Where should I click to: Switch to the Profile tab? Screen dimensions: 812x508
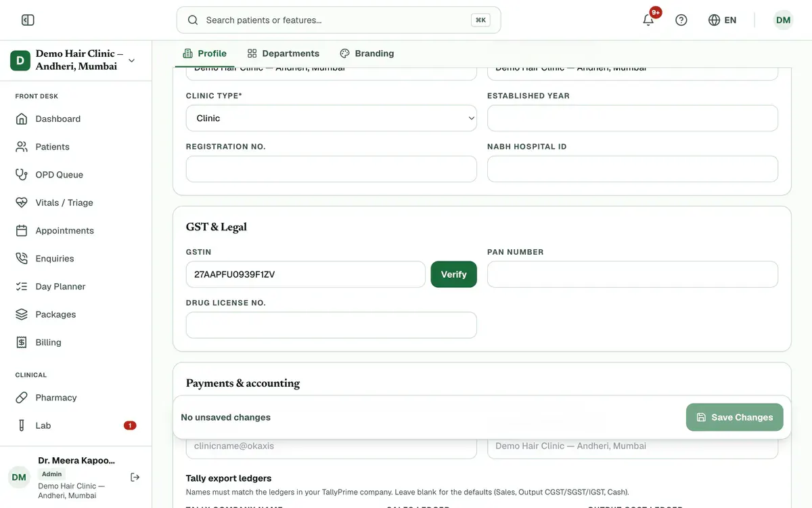(204, 54)
